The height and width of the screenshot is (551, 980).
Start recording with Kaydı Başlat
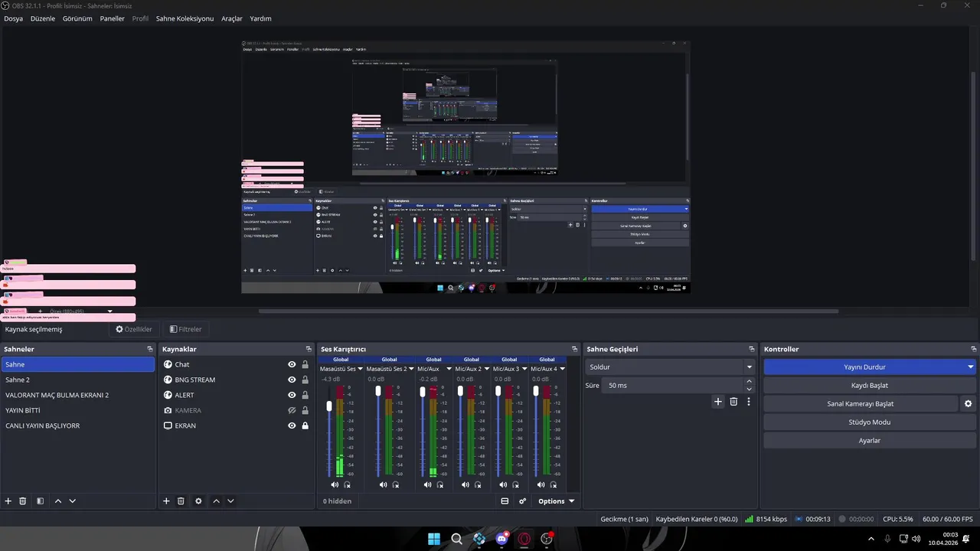869,386
